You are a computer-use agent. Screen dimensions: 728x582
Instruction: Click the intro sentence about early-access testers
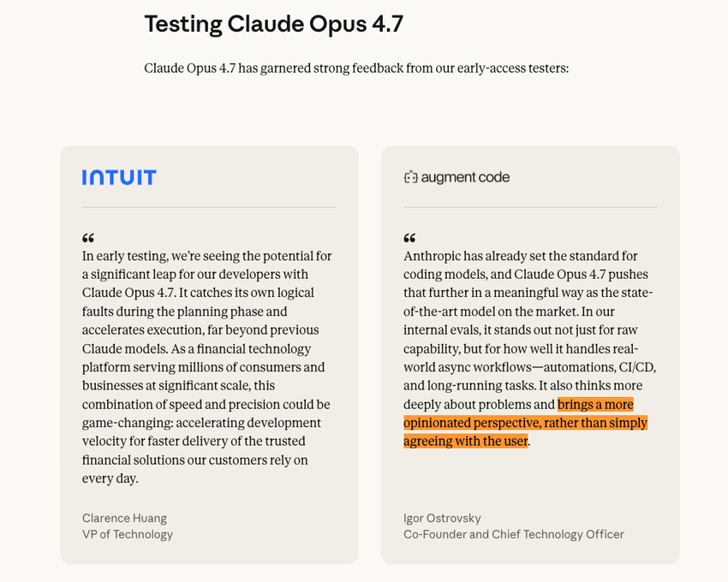[x=355, y=68]
